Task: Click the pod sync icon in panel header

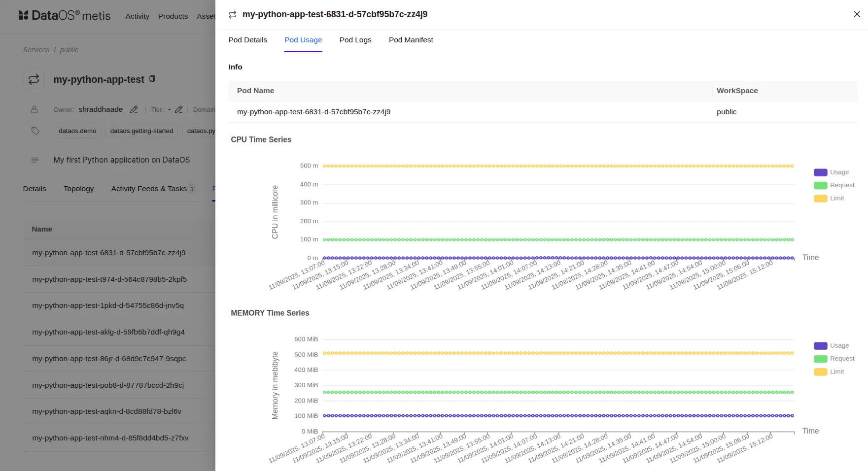Action: point(233,15)
